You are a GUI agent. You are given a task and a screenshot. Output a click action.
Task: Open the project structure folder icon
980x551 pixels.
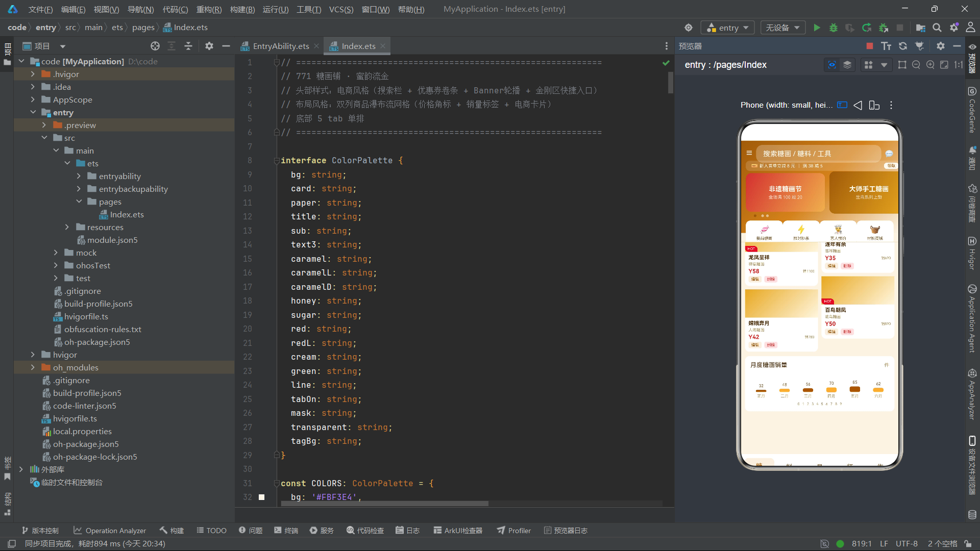coord(921,28)
